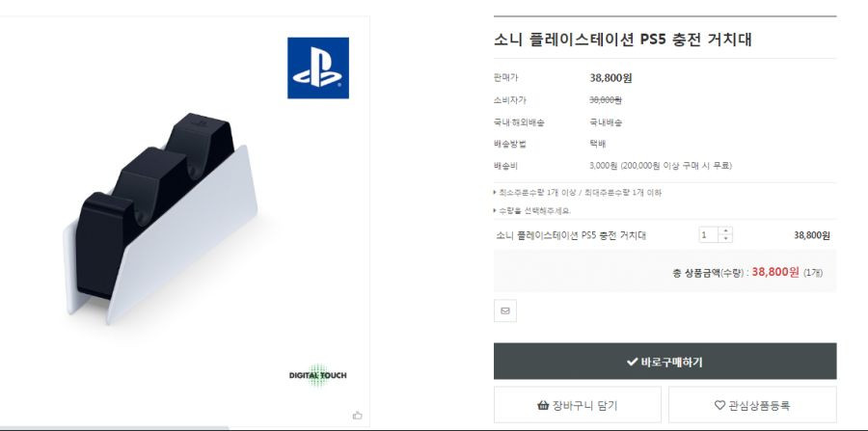Click the envelope email icon button
The image size is (868, 431).
point(504,310)
